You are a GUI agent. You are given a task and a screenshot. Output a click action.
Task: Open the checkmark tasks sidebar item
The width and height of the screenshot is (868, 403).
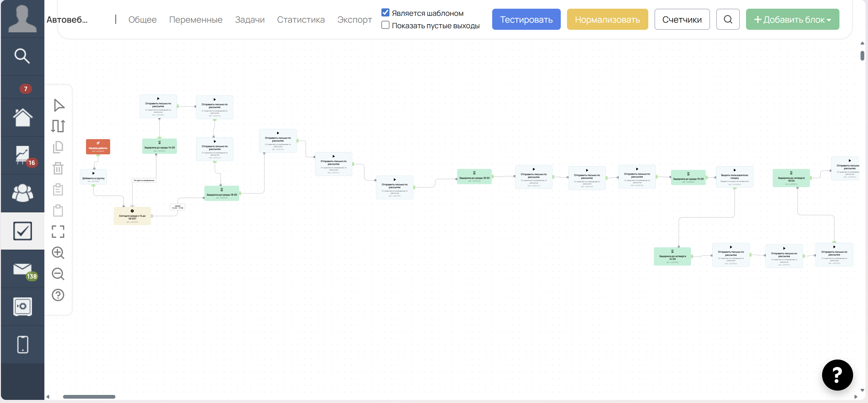(23, 231)
